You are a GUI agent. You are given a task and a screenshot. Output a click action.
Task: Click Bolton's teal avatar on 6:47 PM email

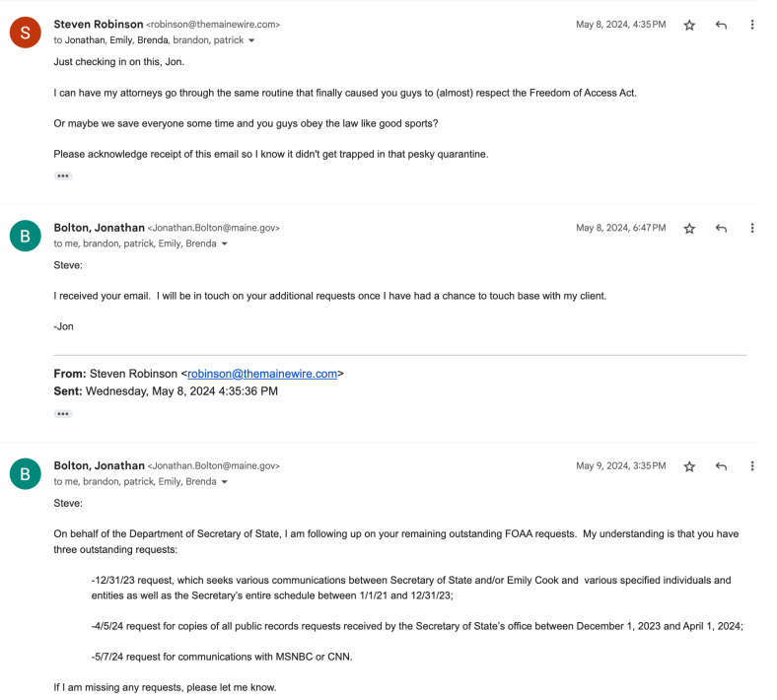[x=25, y=236]
